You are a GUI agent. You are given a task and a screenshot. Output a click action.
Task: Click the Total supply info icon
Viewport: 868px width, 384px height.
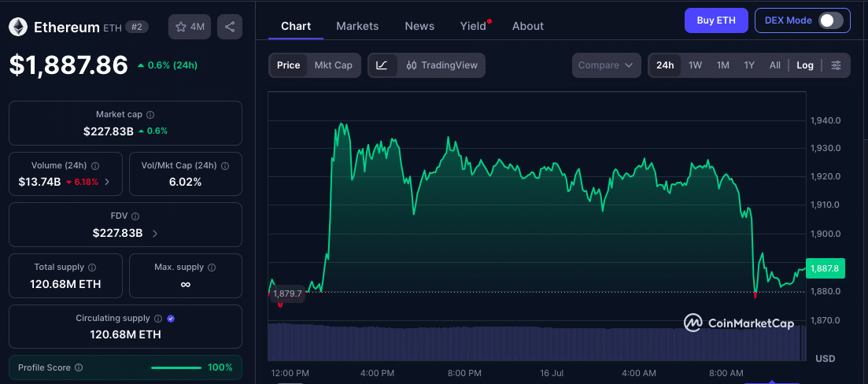pos(92,268)
